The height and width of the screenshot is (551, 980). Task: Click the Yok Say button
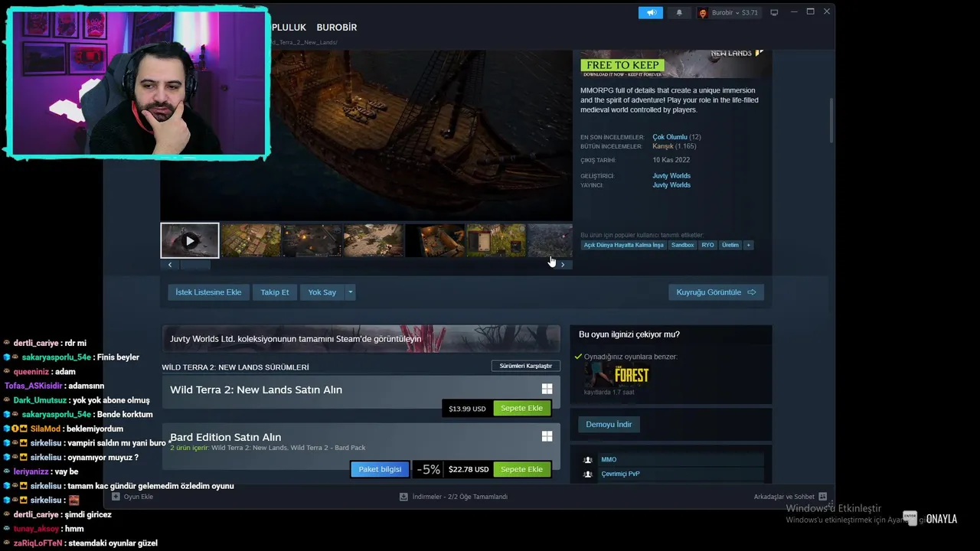[x=322, y=292]
